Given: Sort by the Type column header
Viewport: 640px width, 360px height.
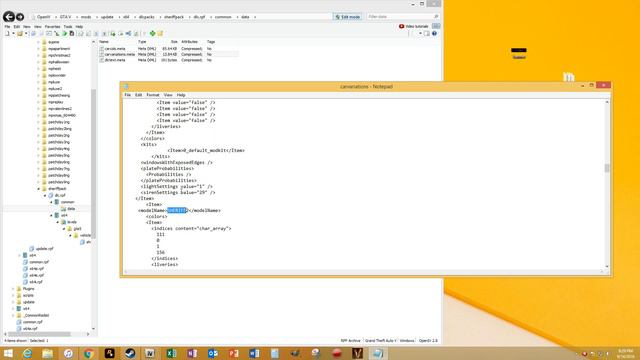Looking at the screenshot, I should point(142,42).
